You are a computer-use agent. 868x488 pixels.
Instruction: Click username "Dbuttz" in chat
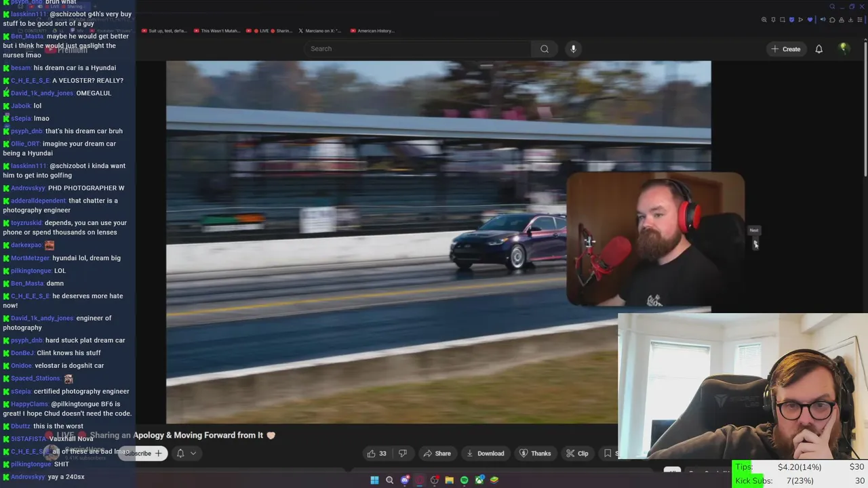[x=20, y=426]
